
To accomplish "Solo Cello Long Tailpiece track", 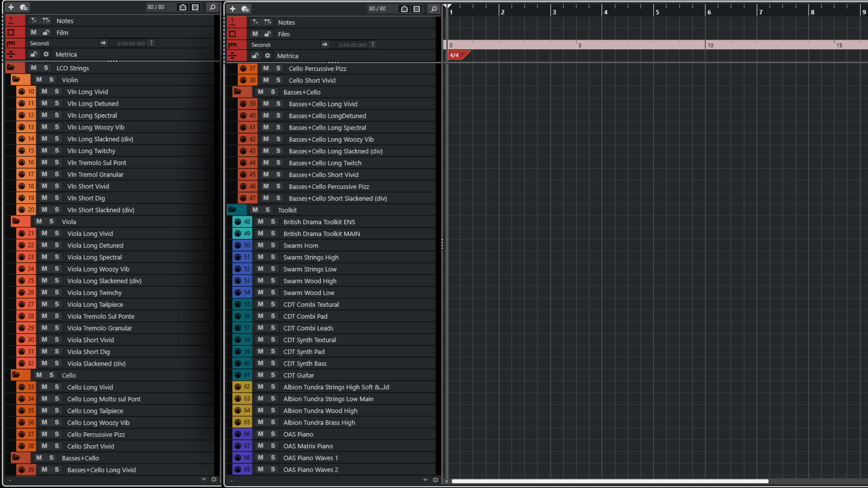I will tap(57, 411).
